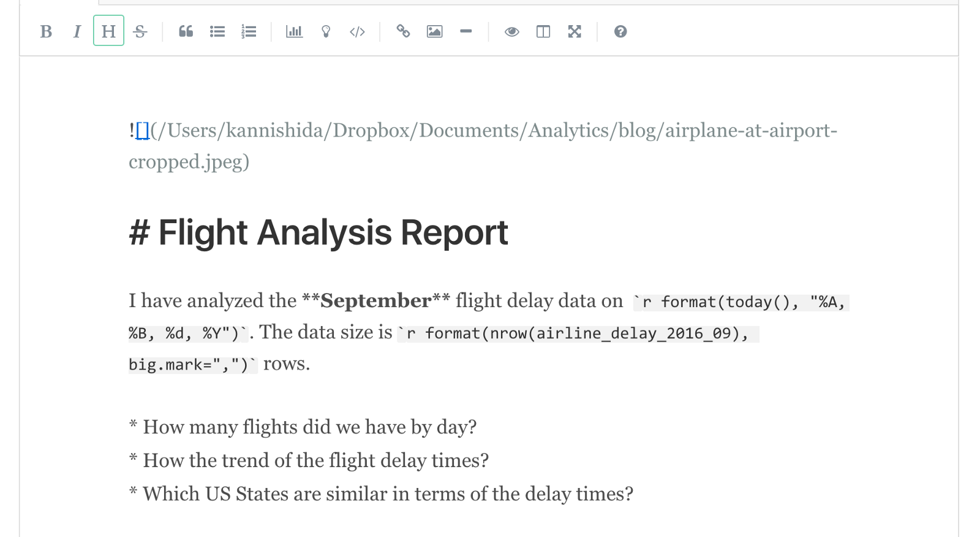This screenshot has height=537, width=980.
Task: Insert a horizontal rule line
Action: click(x=466, y=31)
